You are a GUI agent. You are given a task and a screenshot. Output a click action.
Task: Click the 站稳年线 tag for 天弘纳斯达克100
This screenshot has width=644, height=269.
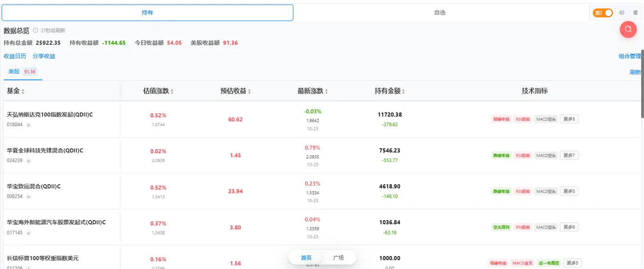pos(501,119)
